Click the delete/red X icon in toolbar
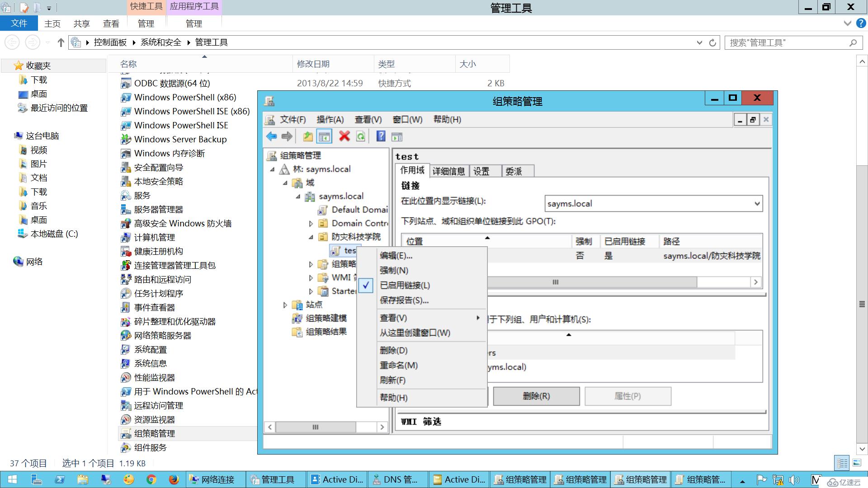Viewport: 868px width, 488px height. point(343,138)
